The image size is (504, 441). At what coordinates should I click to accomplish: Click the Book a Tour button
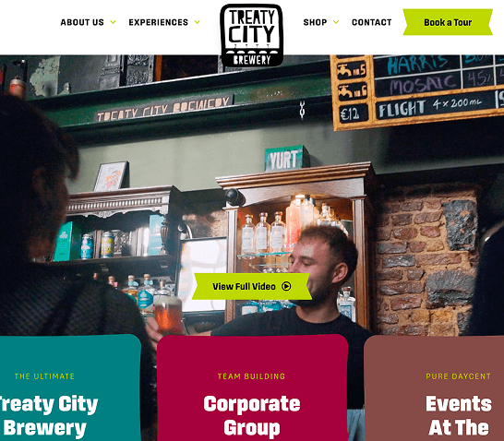pyautogui.click(x=448, y=22)
